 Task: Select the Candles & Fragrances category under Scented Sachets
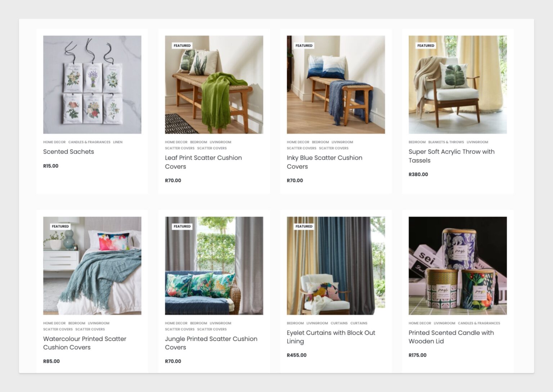(89, 142)
